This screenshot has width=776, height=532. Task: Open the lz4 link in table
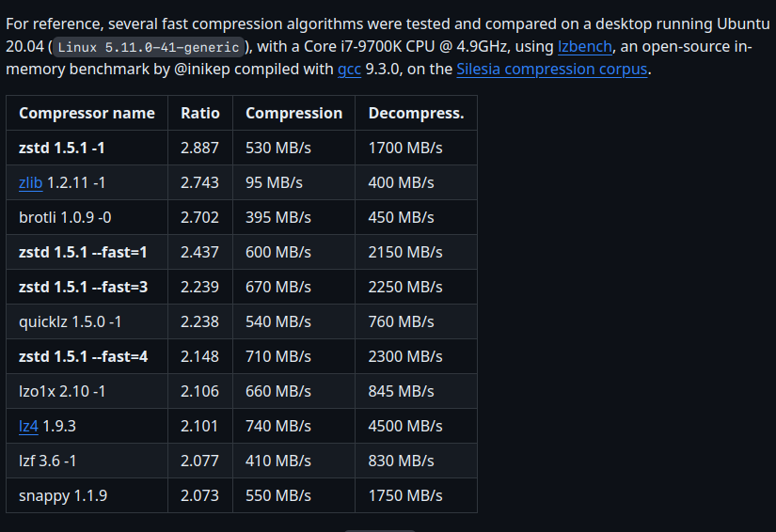[x=28, y=426]
